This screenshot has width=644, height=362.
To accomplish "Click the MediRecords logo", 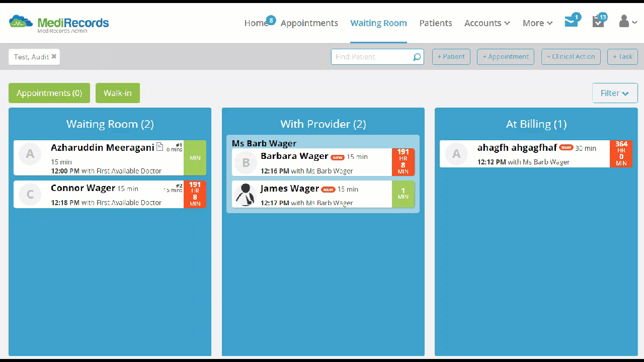I will click(x=59, y=23).
